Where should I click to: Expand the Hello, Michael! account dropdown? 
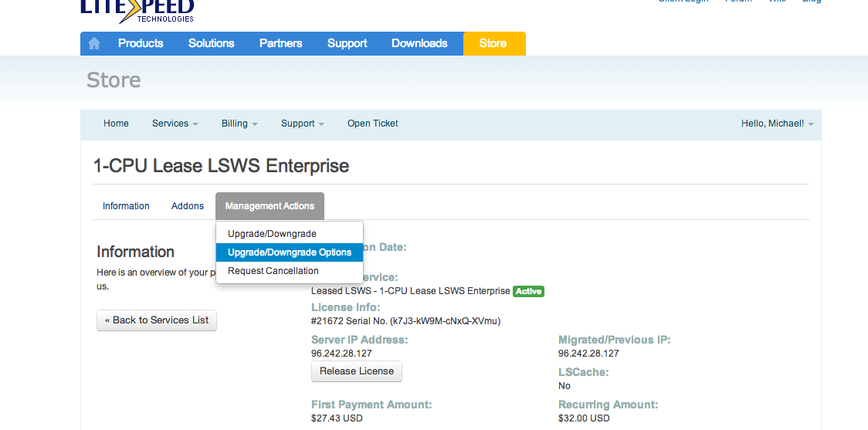pyautogui.click(x=777, y=124)
